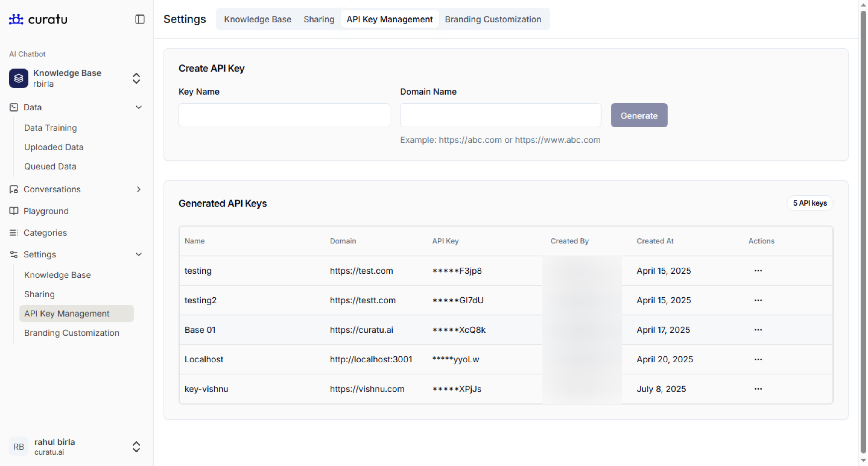Open Uploaded Data in sidebar
This screenshot has height=466, width=868.
tap(54, 147)
